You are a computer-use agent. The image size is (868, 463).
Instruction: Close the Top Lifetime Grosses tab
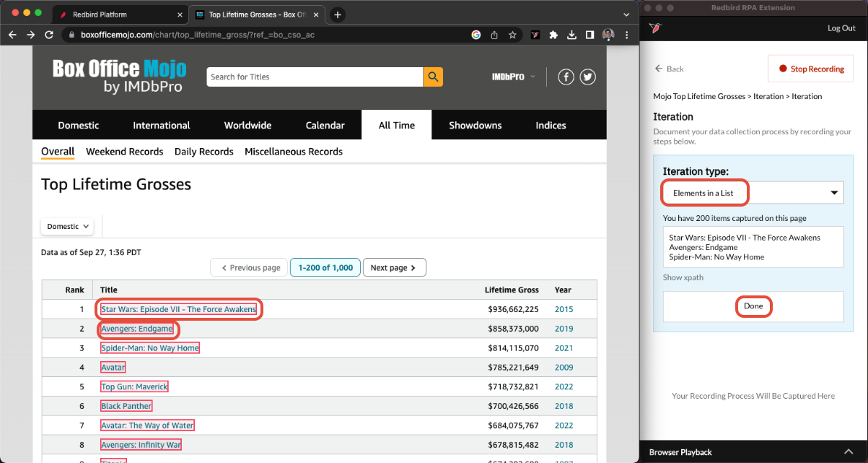[317, 14]
